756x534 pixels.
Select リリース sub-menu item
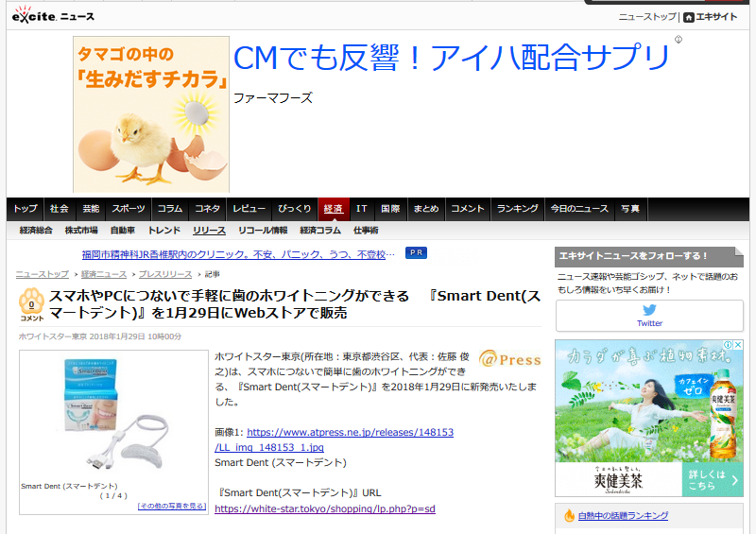(x=209, y=231)
